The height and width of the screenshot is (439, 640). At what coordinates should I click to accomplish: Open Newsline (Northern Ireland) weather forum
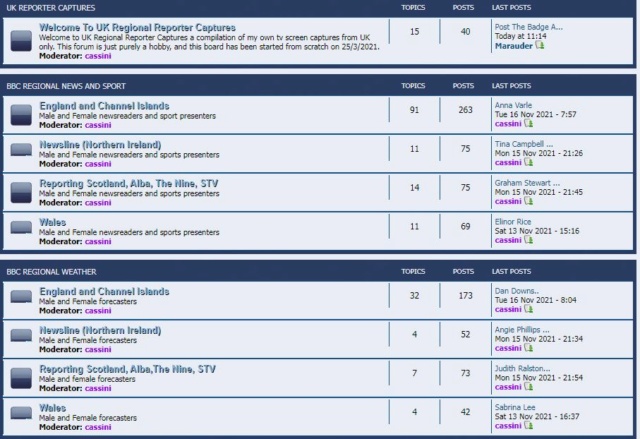click(x=100, y=330)
